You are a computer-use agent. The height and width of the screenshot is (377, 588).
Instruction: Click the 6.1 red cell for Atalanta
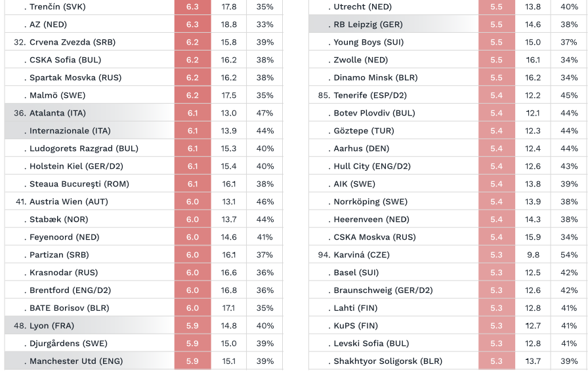coord(193,113)
